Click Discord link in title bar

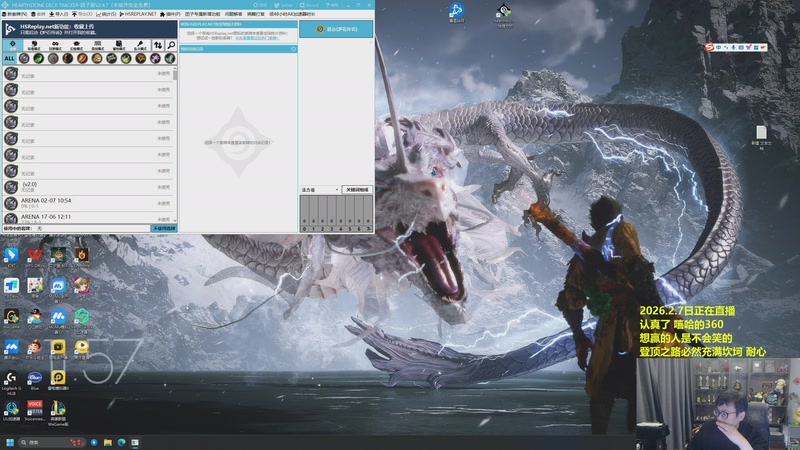pyautogui.click(x=310, y=5)
